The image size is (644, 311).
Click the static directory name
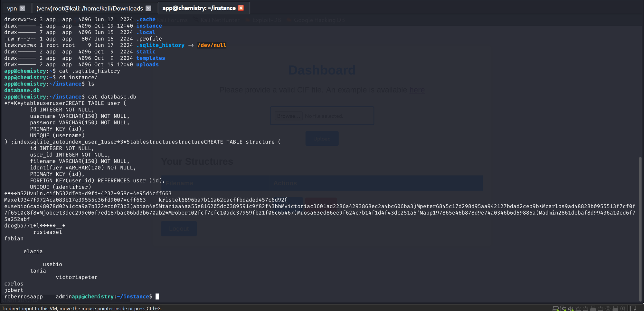pyautogui.click(x=146, y=52)
